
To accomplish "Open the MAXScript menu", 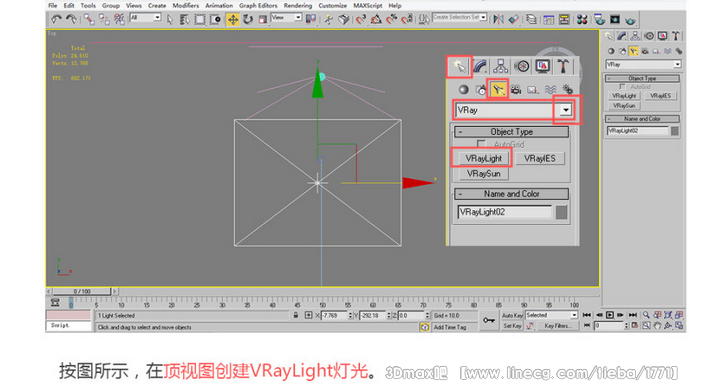I will (x=367, y=5).
